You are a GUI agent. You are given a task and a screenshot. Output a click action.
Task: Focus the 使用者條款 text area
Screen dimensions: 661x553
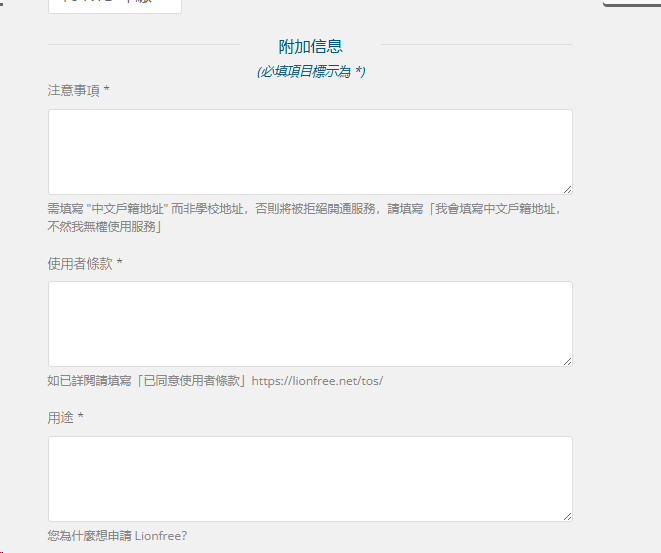pos(310,323)
